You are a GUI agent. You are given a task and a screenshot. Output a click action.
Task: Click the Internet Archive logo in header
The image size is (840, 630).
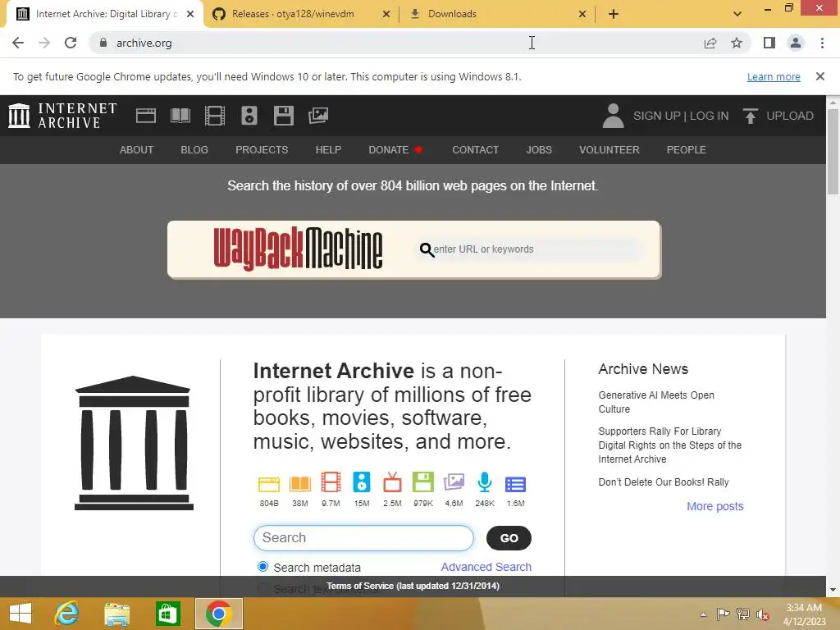(62, 116)
